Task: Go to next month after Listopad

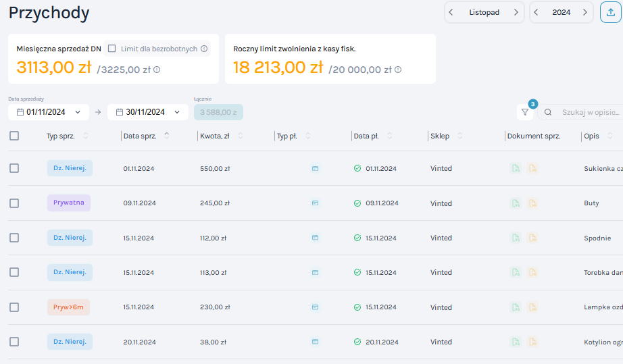Action: [516, 12]
